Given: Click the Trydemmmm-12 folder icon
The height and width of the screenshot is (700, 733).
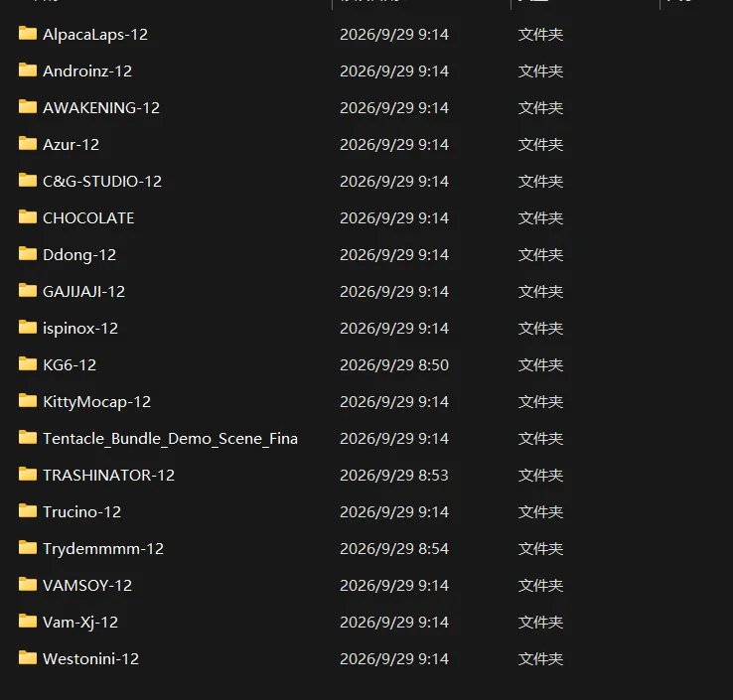Looking at the screenshot, I should tap(28, 548).
